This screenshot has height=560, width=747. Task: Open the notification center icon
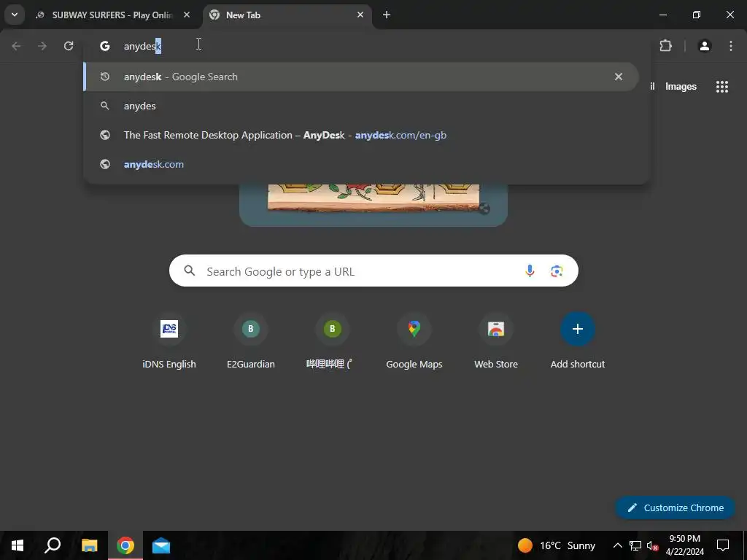point(723,545)
